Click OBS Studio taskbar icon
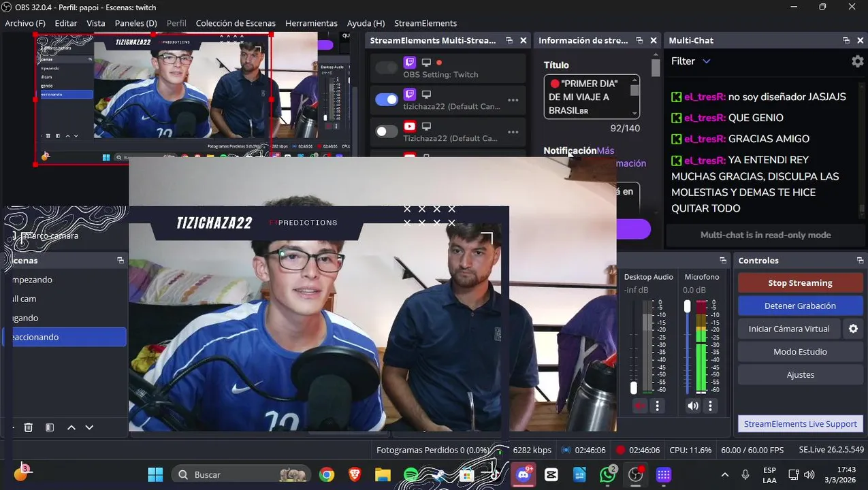 pyautogui.click(x=636, y=474)
